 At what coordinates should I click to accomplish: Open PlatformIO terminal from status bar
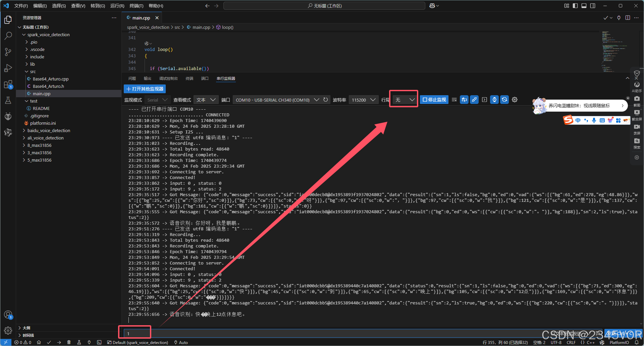[x=99, y=342]
